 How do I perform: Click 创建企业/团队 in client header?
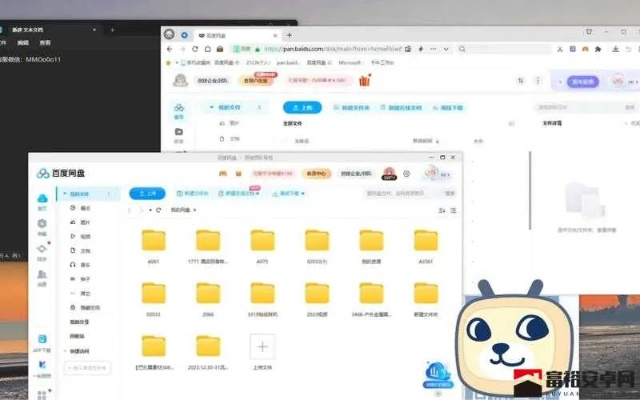point(356,173)
